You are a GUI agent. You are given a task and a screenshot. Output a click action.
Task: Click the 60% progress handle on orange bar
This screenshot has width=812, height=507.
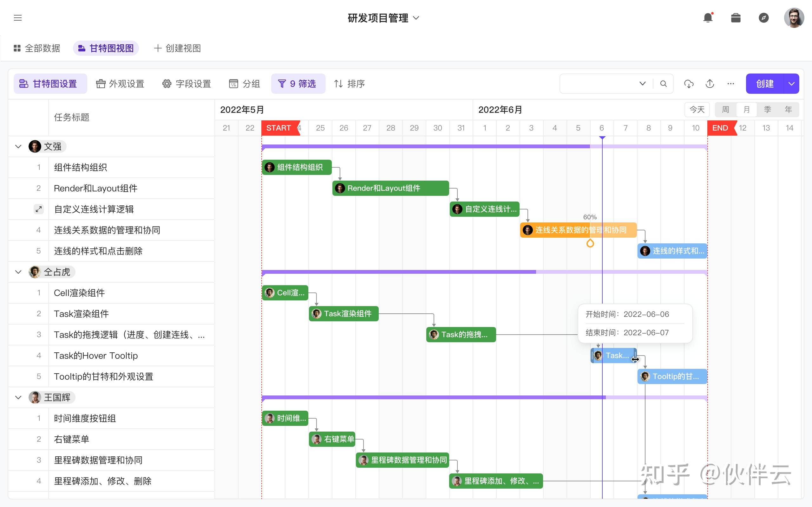point(590,243)
